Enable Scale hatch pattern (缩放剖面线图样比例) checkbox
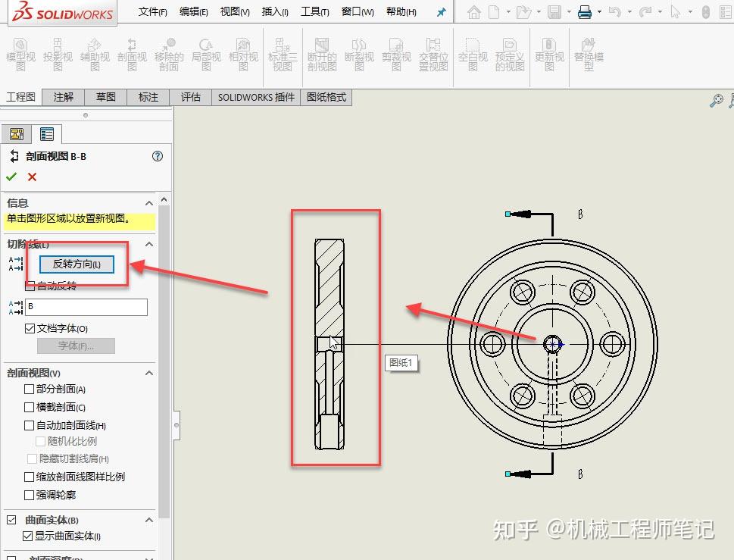The image size is (734, 560). [29, 477]
